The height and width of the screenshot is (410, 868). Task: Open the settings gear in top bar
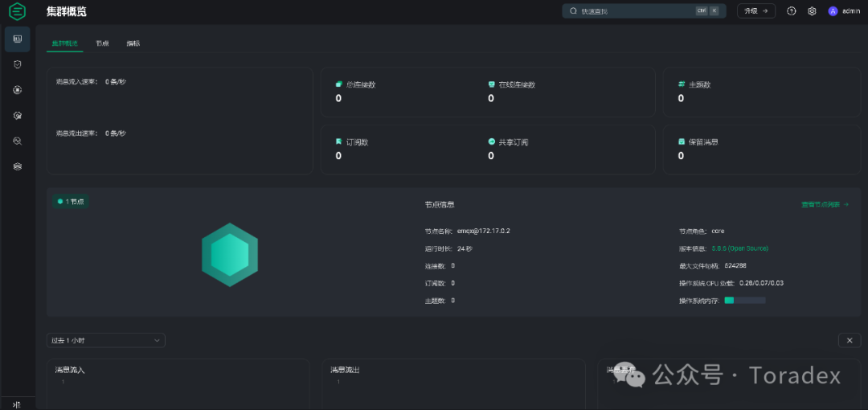812,11
